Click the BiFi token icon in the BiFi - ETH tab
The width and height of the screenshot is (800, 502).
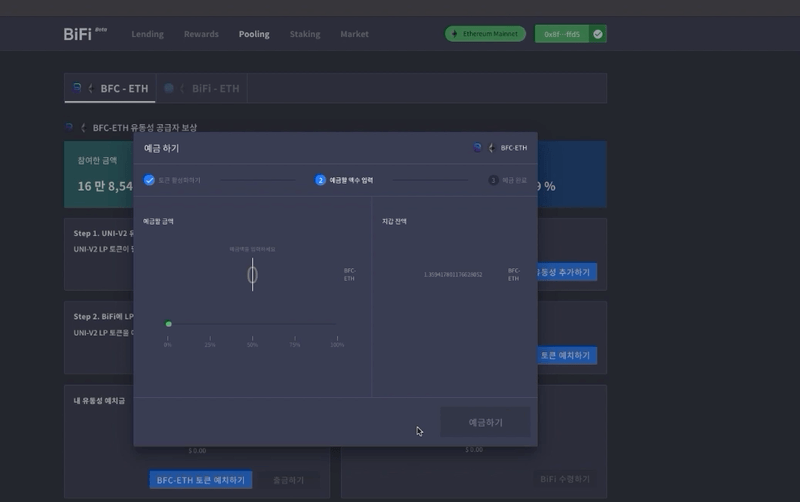tap(169, 88)
